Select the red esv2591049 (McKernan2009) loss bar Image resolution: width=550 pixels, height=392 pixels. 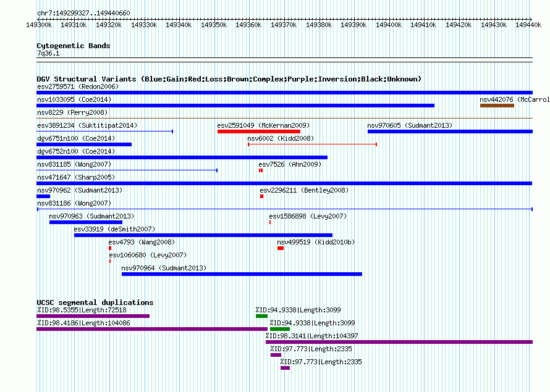pos(259,131)
